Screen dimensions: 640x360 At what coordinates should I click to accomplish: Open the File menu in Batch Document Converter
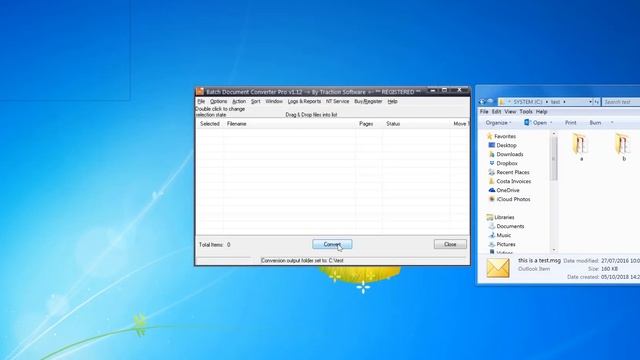201,101
